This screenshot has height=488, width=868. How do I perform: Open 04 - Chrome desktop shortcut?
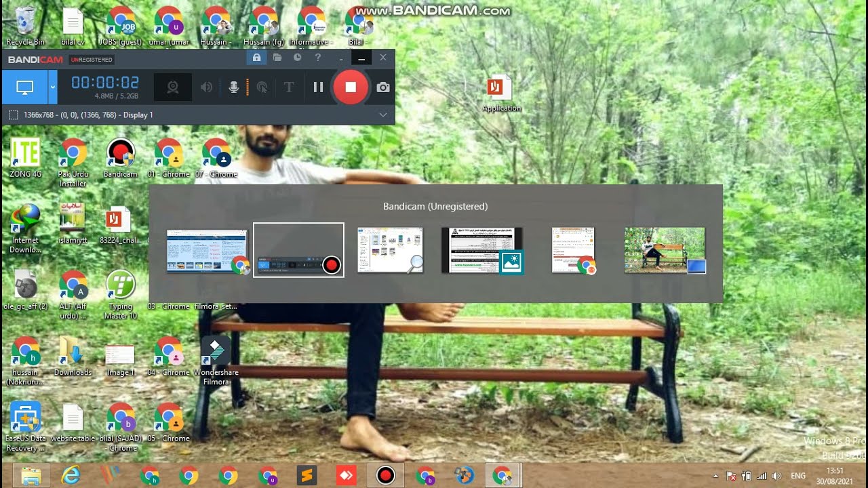point(168,357)
